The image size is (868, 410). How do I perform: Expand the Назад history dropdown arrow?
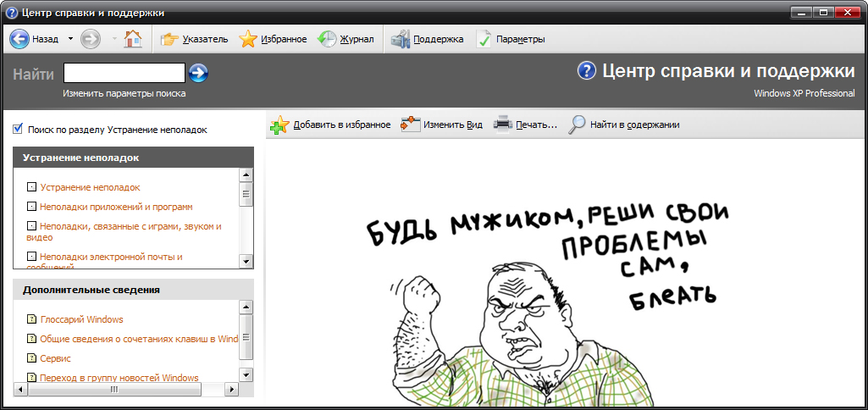tap(70, 39)
